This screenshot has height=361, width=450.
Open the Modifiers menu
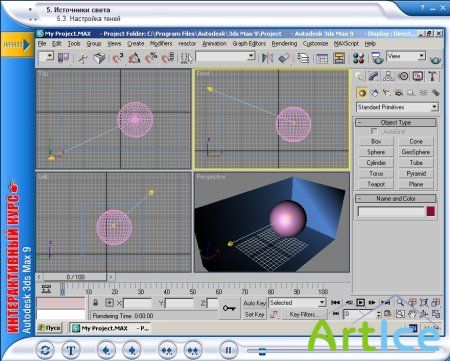(x=161, y=43)
